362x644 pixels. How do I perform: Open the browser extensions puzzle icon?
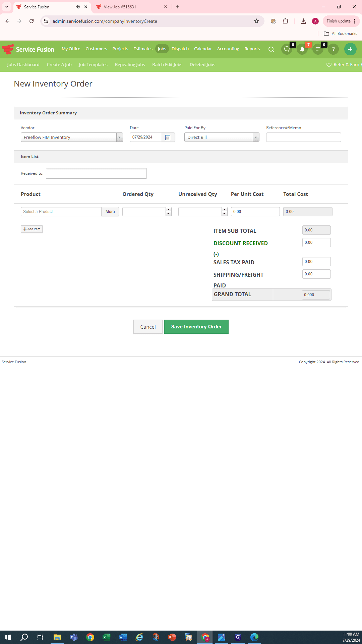[285, 21]
